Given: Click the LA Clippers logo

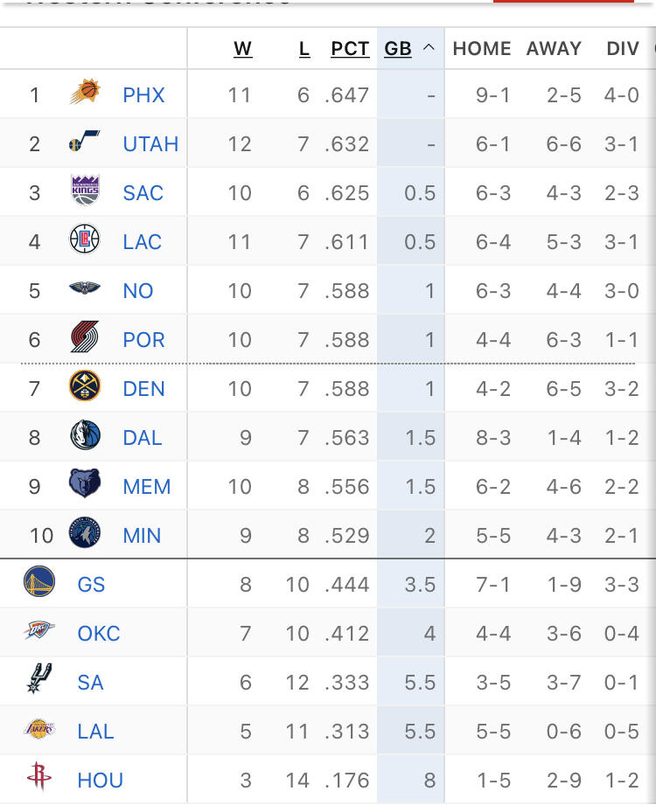Looking at the screenshot, I should [85, 239].
